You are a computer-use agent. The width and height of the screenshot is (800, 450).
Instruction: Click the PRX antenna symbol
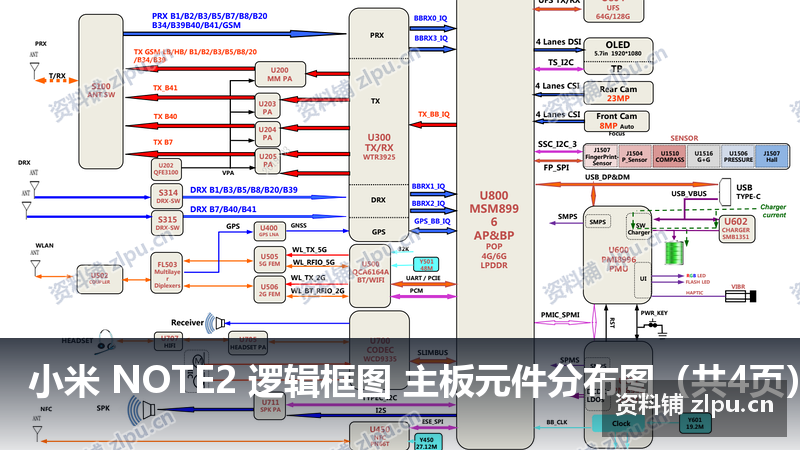point(34,70)
